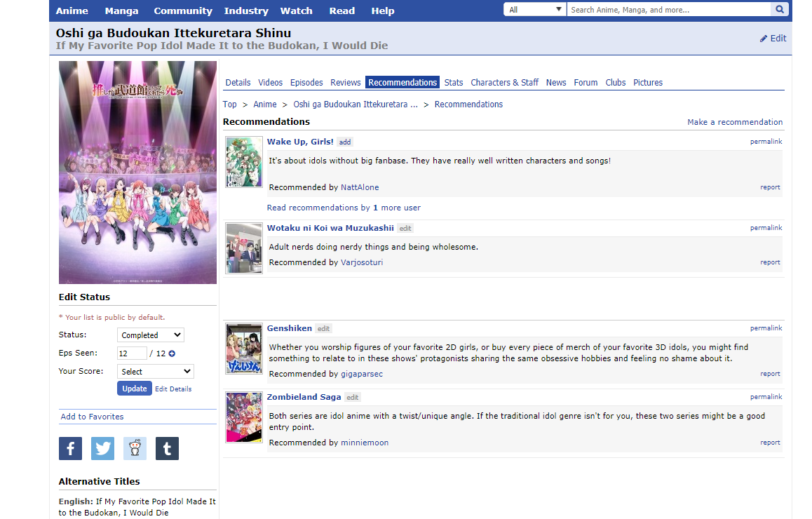Click the Edit pencil link in header

pos(773,39)
